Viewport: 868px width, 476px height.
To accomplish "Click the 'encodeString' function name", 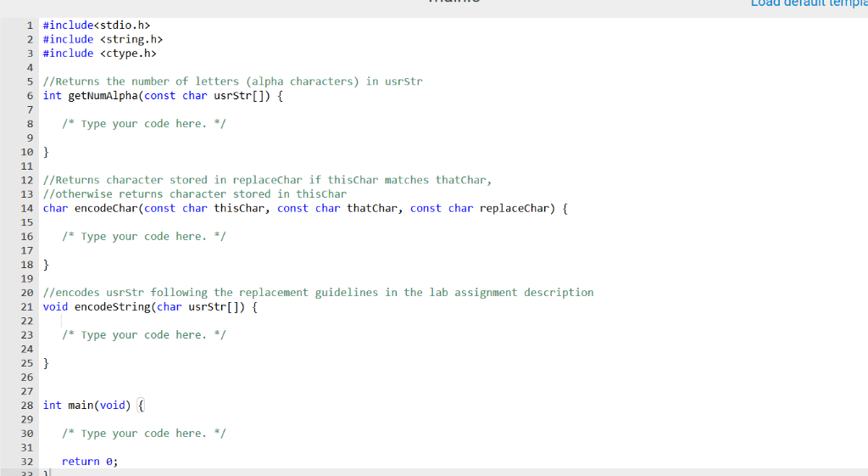I will pyautogui.click(x=113, y=307).
